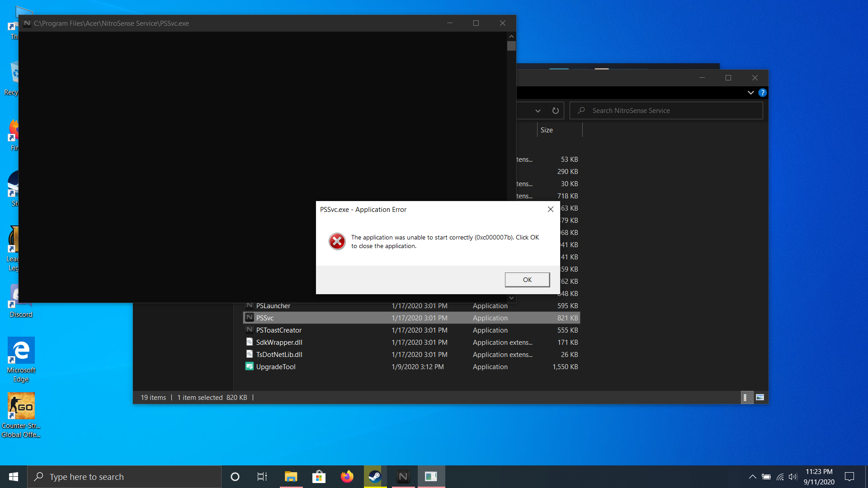868x488 pixels.
Task: Open the Explorer help icon
Action: pos(763,93)
